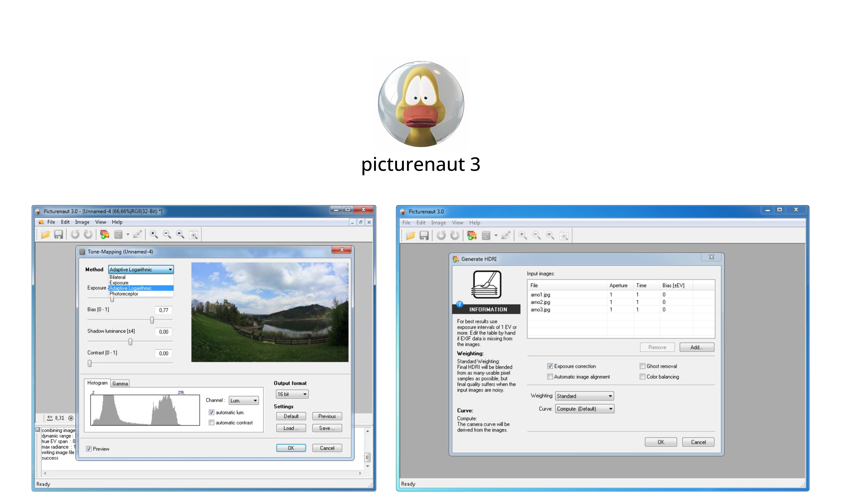841x504 pixels.
Task: Click rotate left icon in right window toolbar
Action: point(441,235)
